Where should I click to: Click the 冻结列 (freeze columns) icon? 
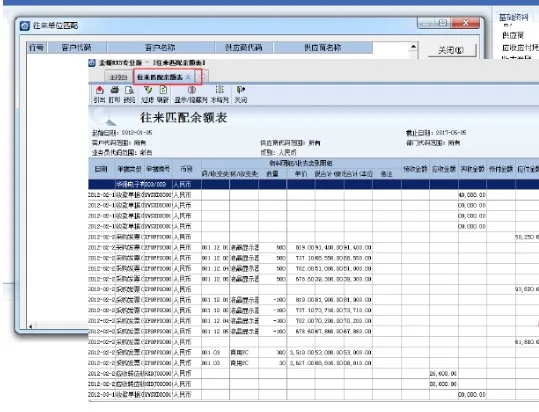[x=220, y=94]
